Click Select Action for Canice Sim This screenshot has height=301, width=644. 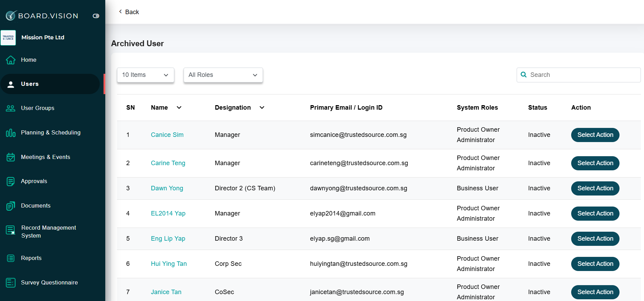[x=595, y=135]
